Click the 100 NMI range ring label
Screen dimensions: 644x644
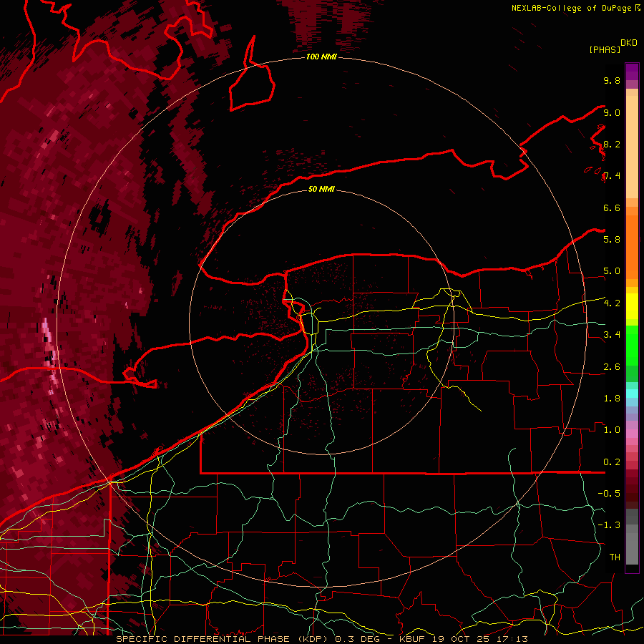click(x=321, y=57)
